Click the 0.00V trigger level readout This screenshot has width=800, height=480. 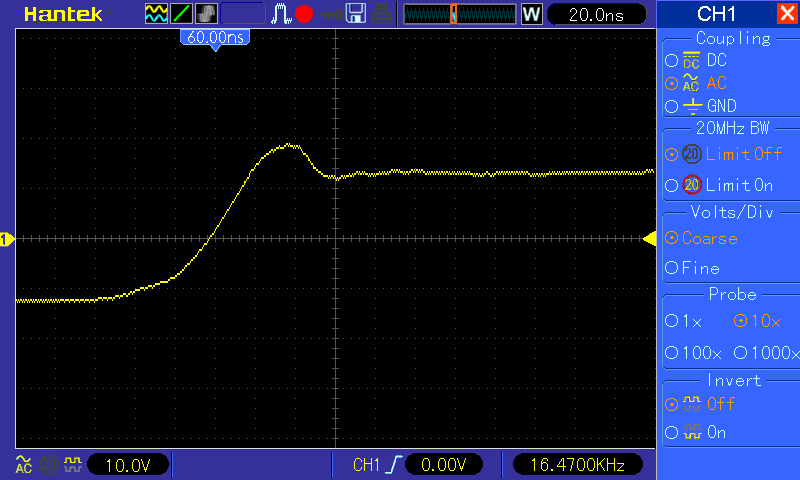pyautogui.click(x=443, y=465)
